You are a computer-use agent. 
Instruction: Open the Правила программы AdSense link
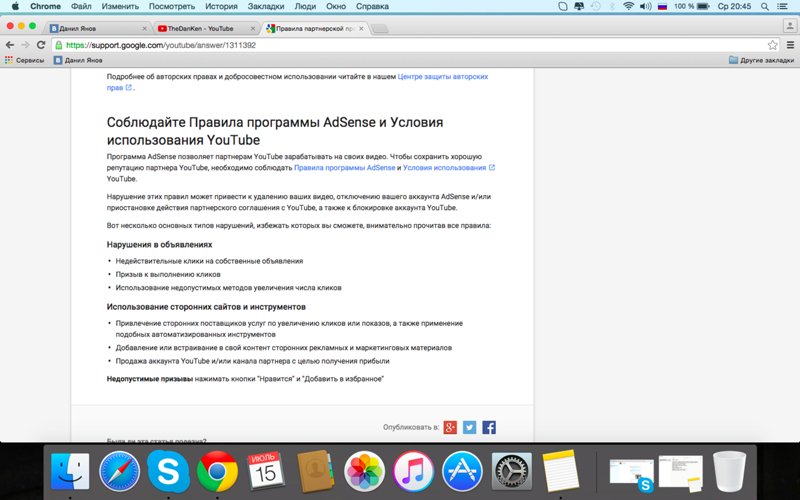coord(344,167)
